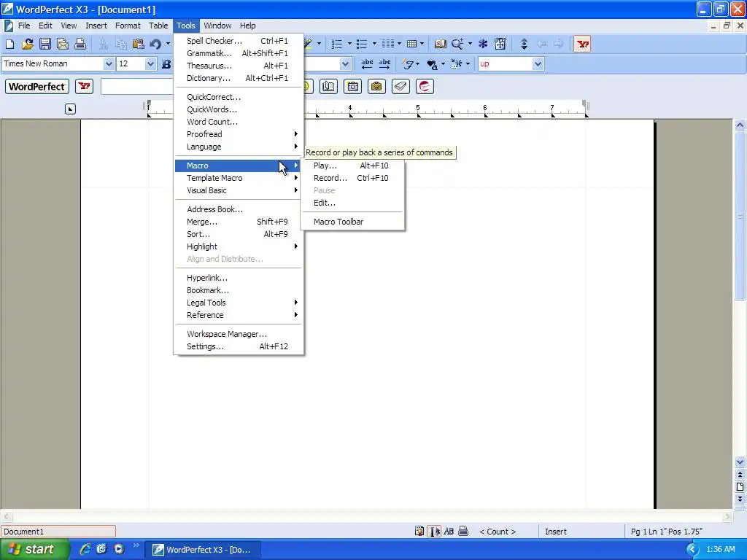Click the Yahoo search input field
The height and width of the screenshot is (560, 747).
pos(137,87)
